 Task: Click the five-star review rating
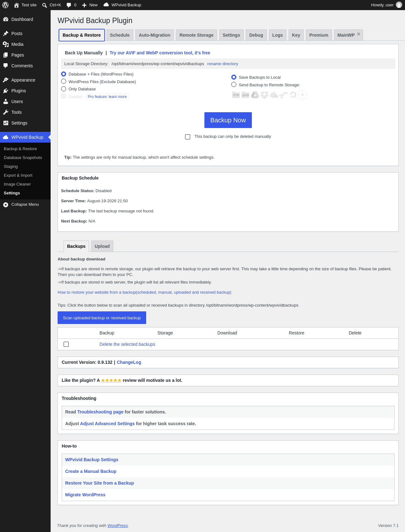point(111,380)
